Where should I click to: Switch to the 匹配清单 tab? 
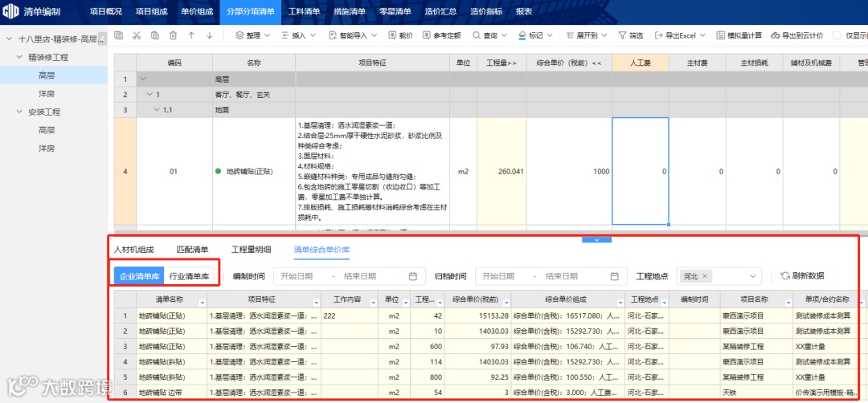(x=192, y=250)
